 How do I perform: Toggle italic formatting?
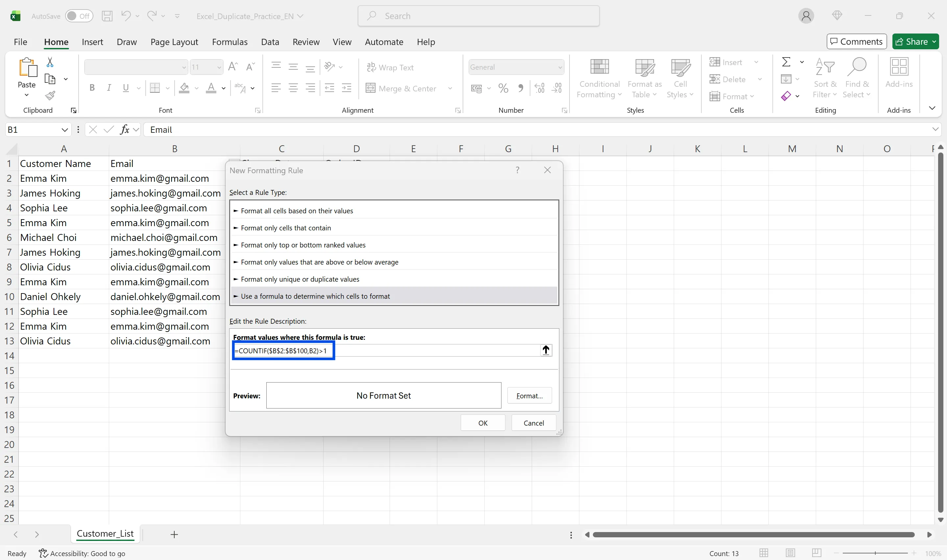(109, 87)
